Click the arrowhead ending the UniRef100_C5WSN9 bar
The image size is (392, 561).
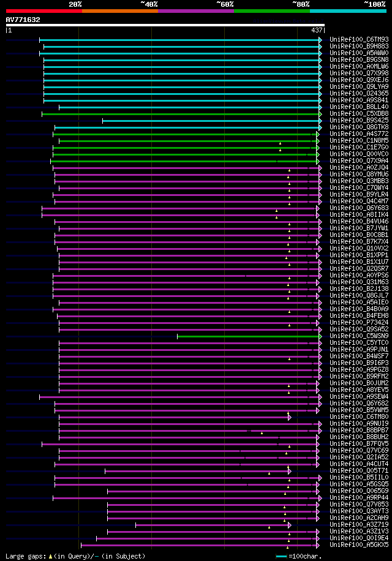320,337
